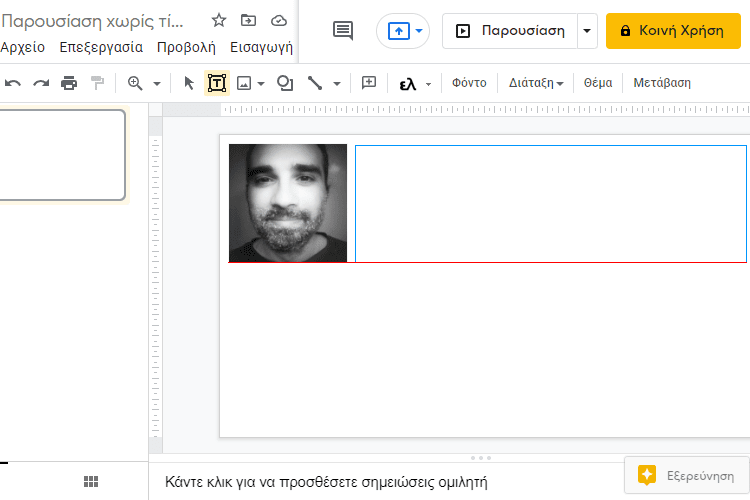
Task: Switch to grid view icon
Action: click(91, 481)
